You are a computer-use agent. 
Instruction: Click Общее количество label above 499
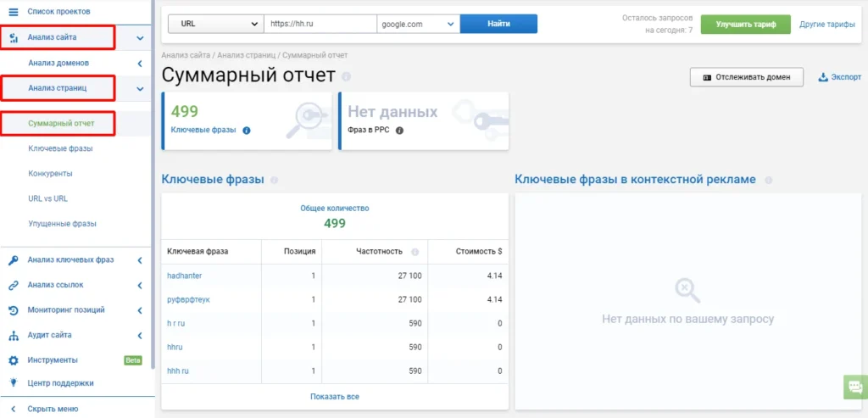(x=334, y=209)
